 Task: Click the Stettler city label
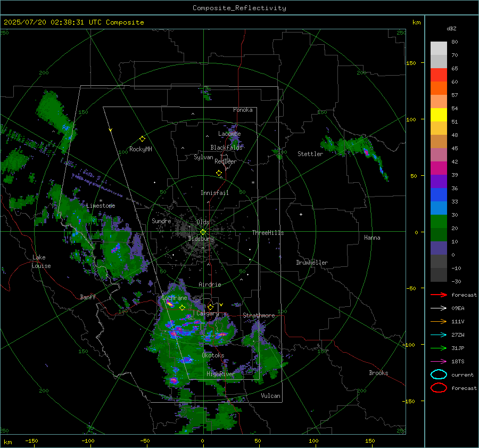pos(310,154)
